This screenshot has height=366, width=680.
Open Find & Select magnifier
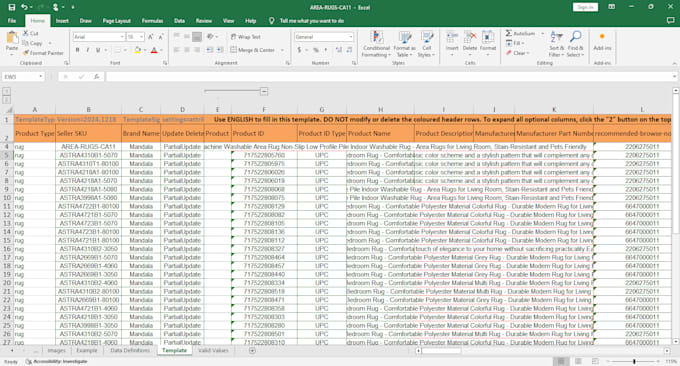pyautogui.click(x=575, y=43)
